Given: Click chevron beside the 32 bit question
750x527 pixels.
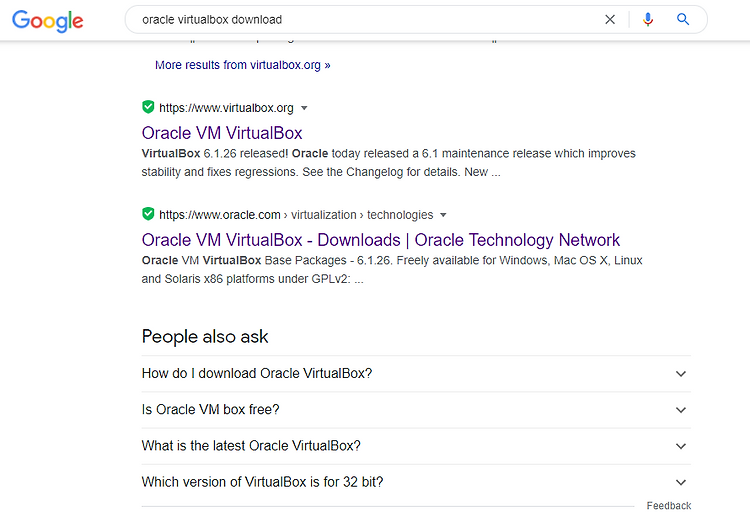Looking at the screenshot, I should [681, 482].
